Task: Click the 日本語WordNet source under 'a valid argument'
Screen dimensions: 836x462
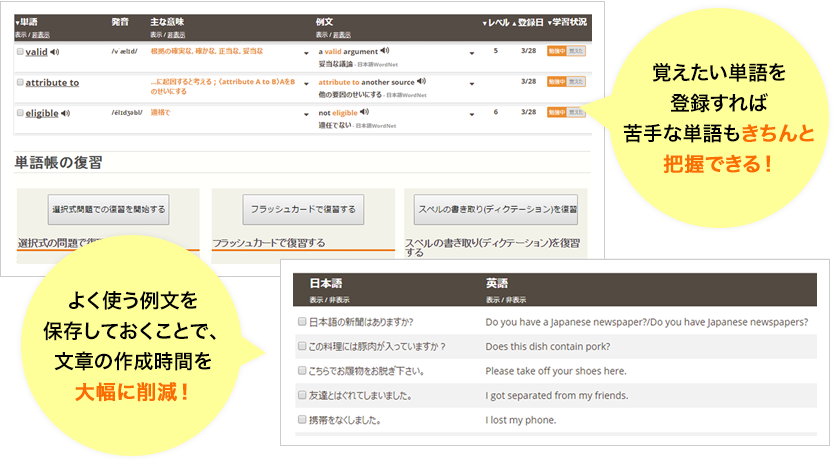Action: point(377,64)
